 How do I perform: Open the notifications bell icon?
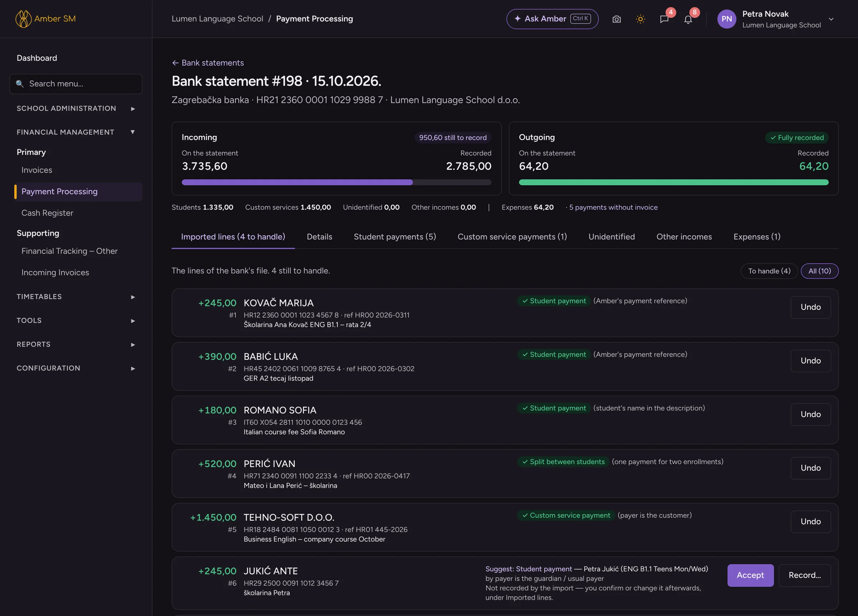688,19
